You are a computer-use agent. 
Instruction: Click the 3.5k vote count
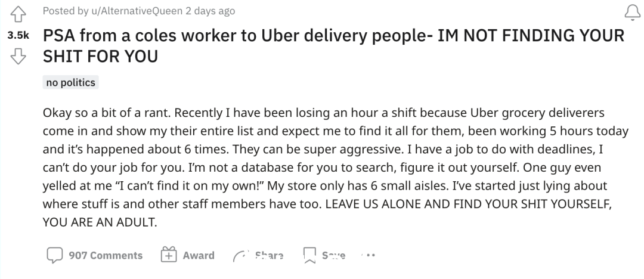(x=18, y=36)
